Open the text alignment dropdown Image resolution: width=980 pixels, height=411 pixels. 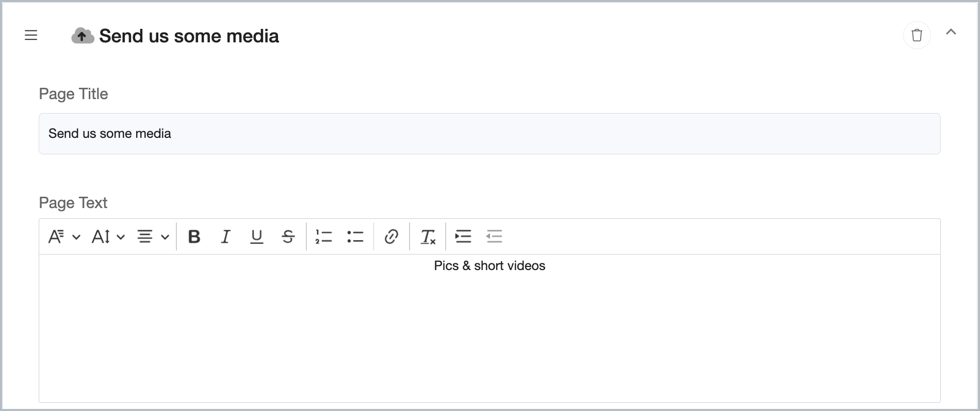click(x=153, y=237)
